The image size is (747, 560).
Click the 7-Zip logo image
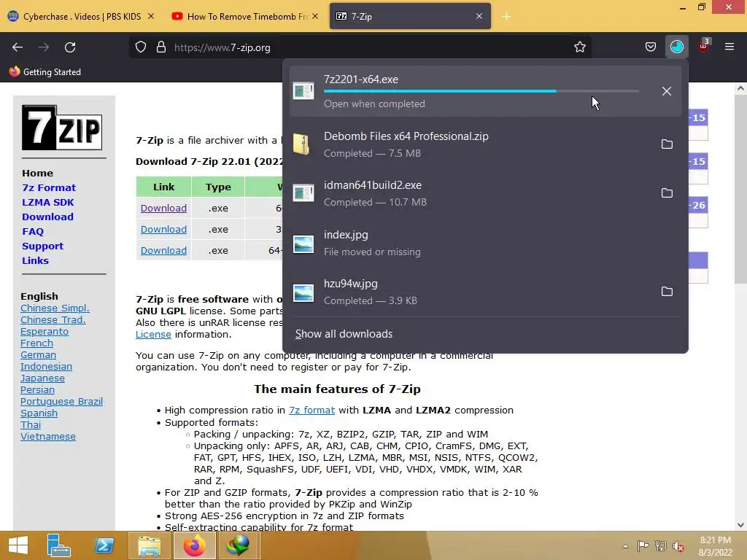pos(62,128)
